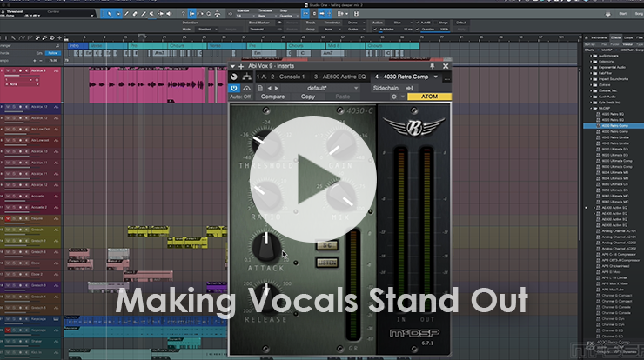Screen dimensions: 644x360
Task: Toggle chord track Follow button
Action: pos(52,53)
